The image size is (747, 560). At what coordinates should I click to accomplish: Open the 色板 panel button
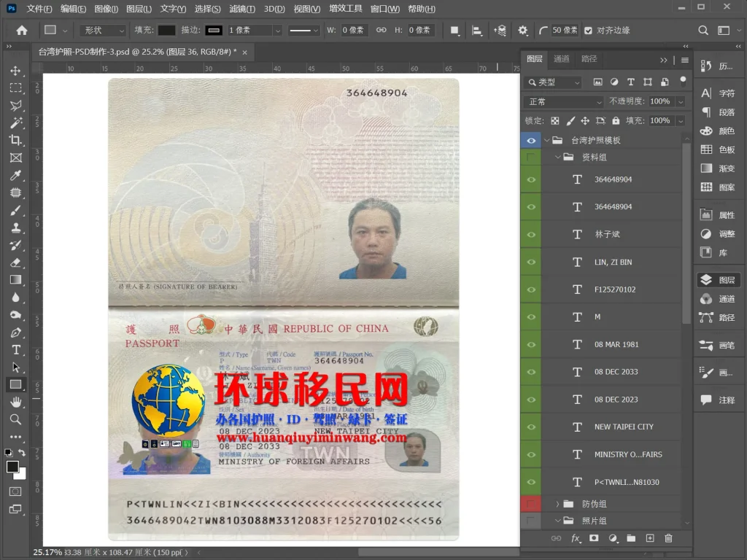tap(719, 149)
